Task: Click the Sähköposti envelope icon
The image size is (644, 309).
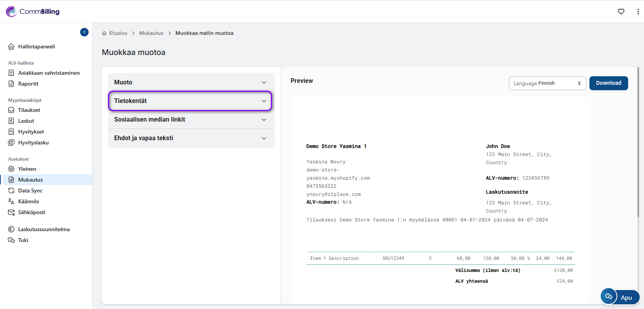Action: [11, 212]
